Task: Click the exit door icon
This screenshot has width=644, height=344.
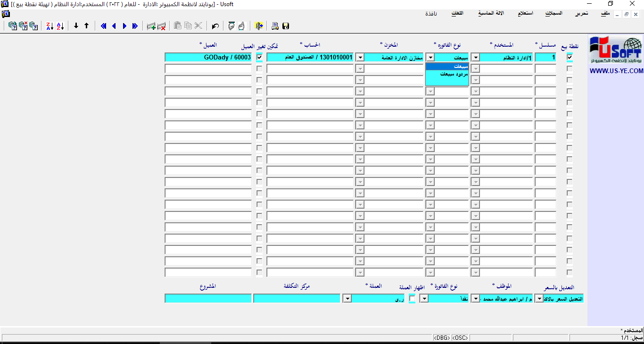Action: coord(259,26)
